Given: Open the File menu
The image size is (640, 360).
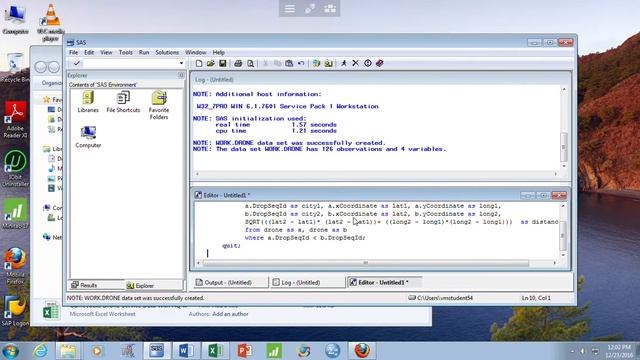Looking at the screenshot, I should pos(73,52).
